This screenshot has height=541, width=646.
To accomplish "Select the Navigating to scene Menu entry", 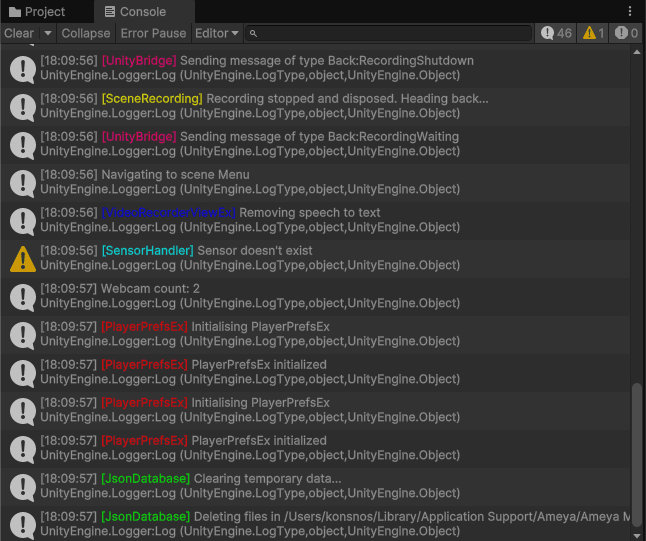I will click(x=315, y=182).
